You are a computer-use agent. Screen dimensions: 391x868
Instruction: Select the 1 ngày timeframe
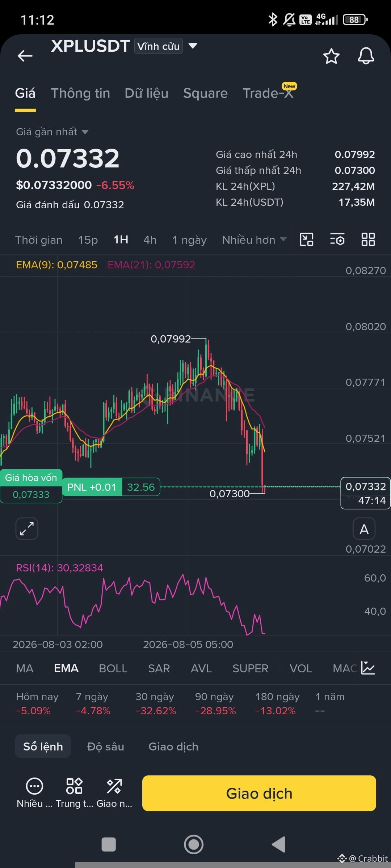click(189, 240)
